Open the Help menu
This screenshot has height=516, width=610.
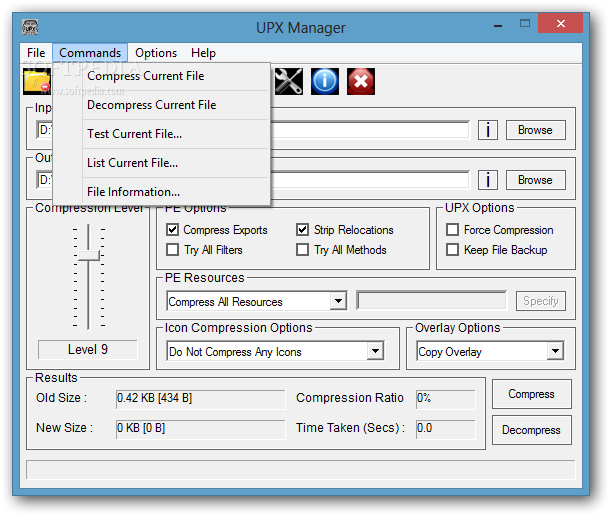pyautogui.click(x=203, y=53)
